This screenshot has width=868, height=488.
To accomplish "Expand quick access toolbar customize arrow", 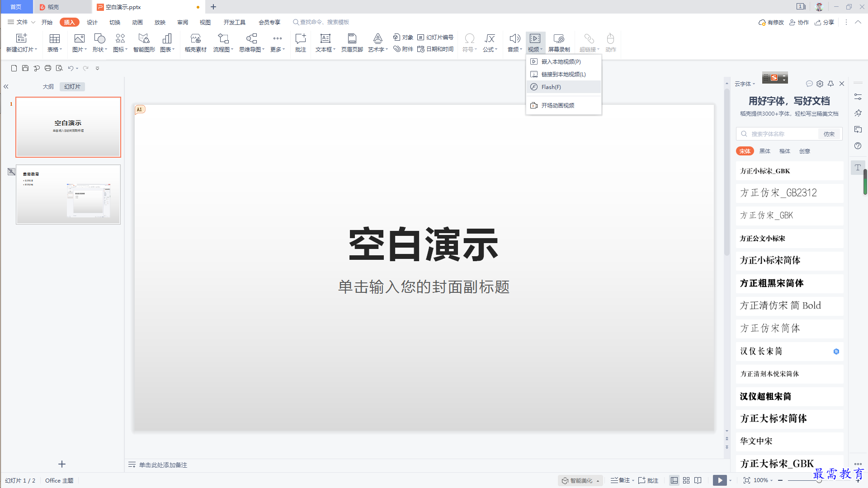I will click(x=97, y=68).
